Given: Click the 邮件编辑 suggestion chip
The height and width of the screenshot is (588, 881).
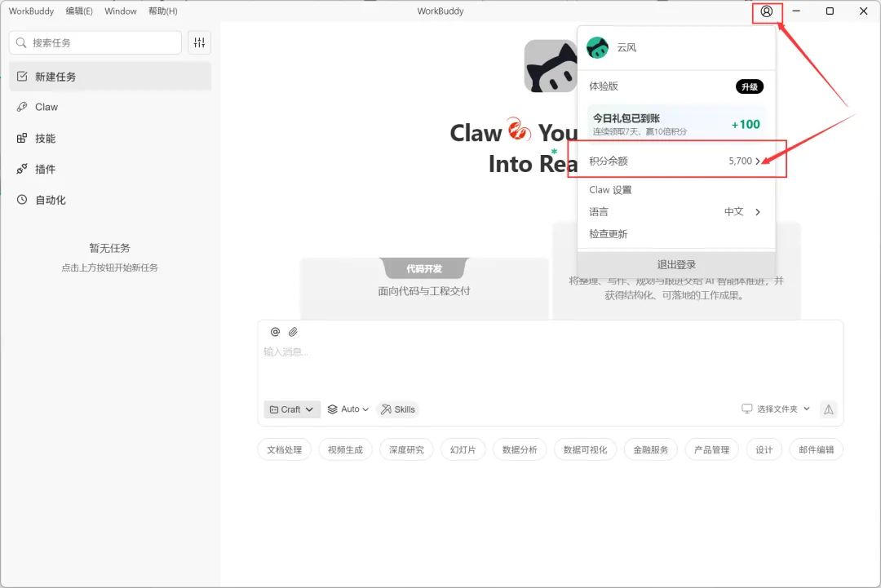Looking at the screenshot, I should pyautogui.click(x=817, y=450).
